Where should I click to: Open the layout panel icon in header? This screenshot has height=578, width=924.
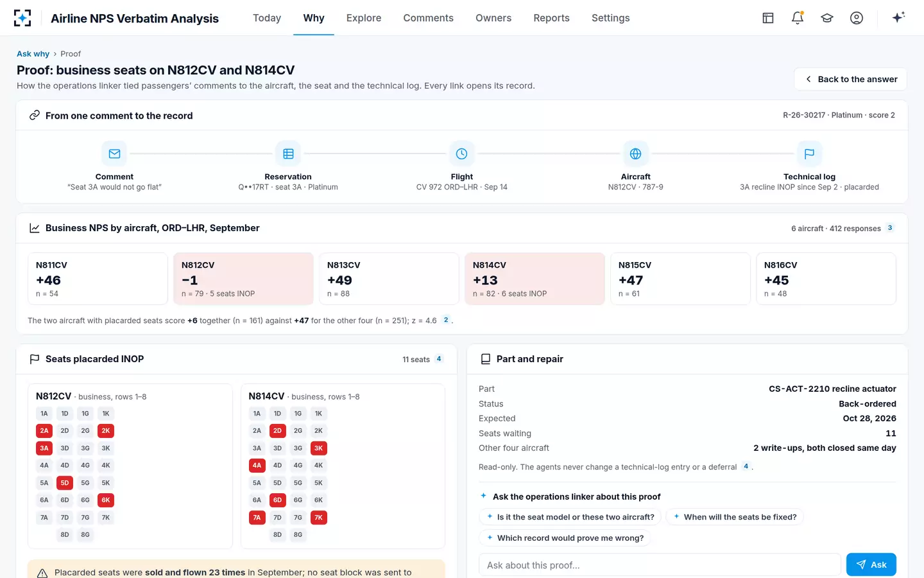[768, 18]
